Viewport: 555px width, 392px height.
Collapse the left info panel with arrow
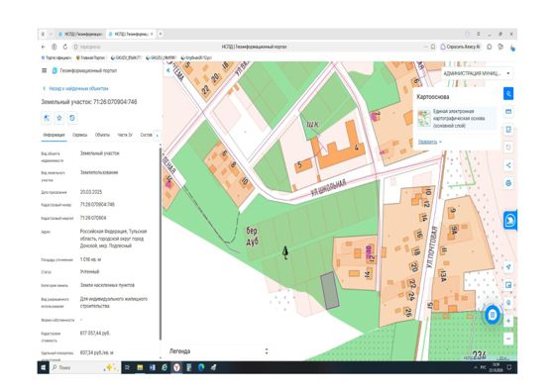168,70
